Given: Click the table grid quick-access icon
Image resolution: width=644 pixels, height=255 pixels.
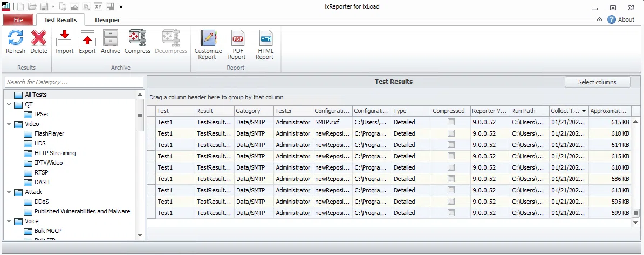Looking at the screenshot, I should point(74,6).
